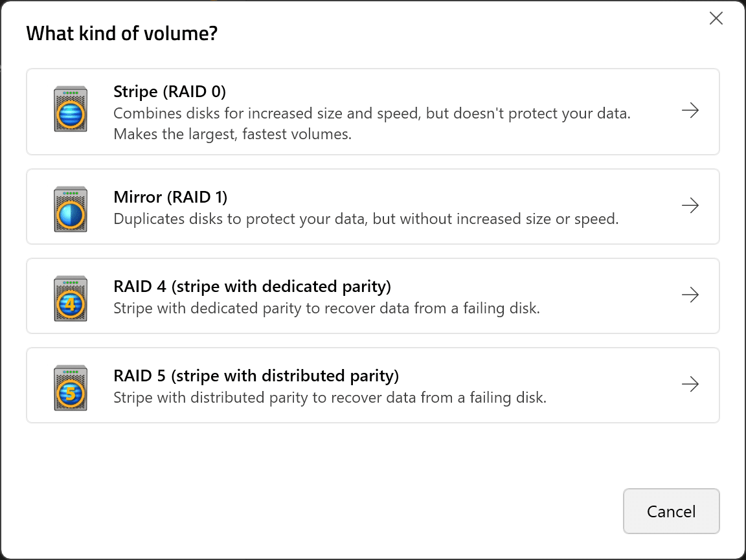746x560 pixels.
Task: Click the Cancel button
Action: (672, 511)
